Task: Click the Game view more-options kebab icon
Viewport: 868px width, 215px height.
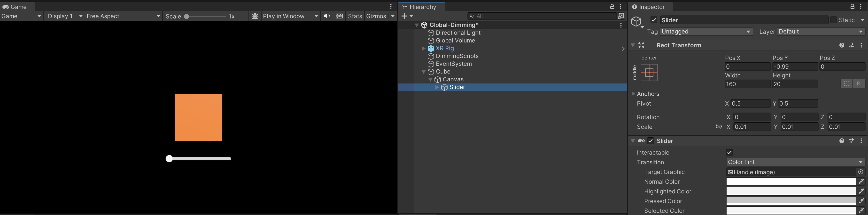Action: (x=391, y=6)
